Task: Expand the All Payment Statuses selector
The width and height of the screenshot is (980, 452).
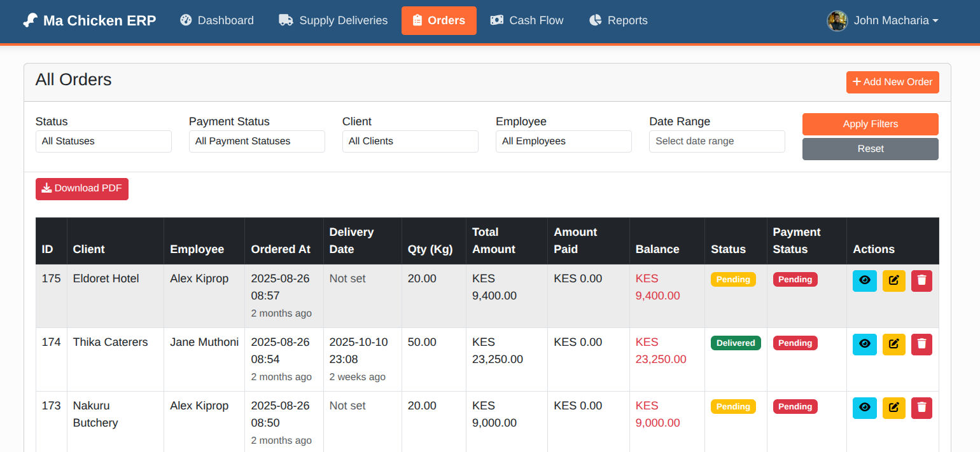Action: (x=256, y=141)
